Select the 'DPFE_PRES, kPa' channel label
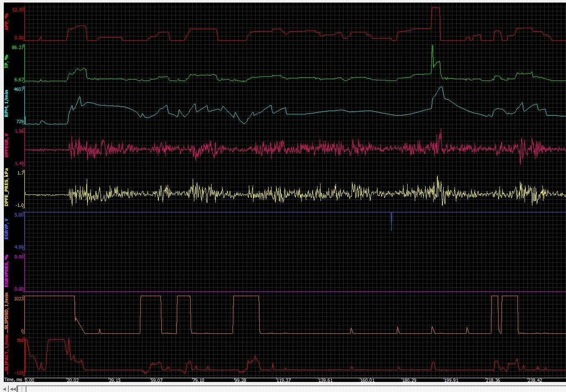566x392 pixels. click(6, 187)
